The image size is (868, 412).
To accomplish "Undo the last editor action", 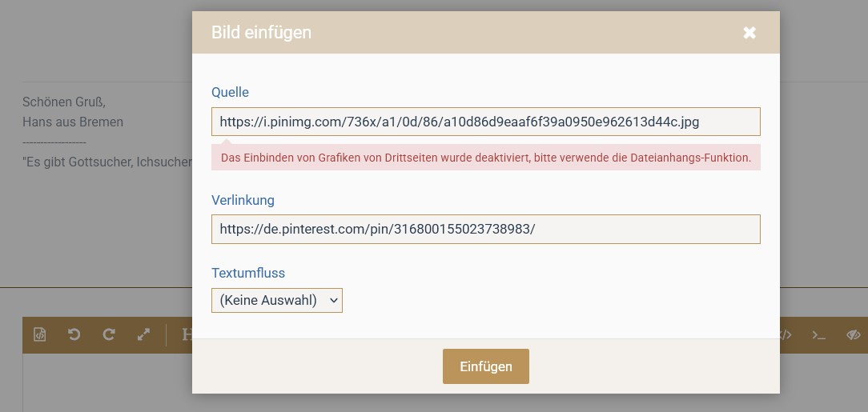I will coord(74,335).
